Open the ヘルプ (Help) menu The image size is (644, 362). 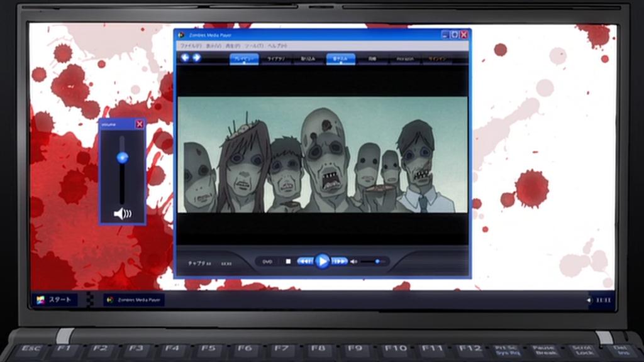coord(277,46)
